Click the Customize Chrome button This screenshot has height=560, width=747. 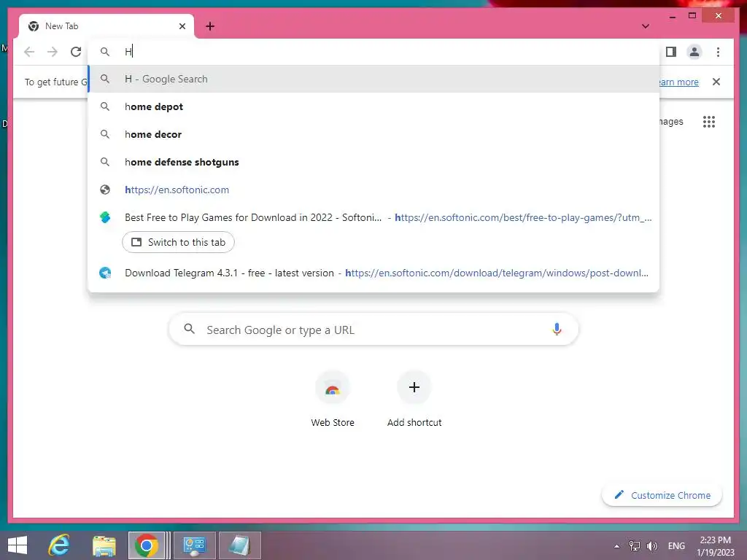(662, 495)
